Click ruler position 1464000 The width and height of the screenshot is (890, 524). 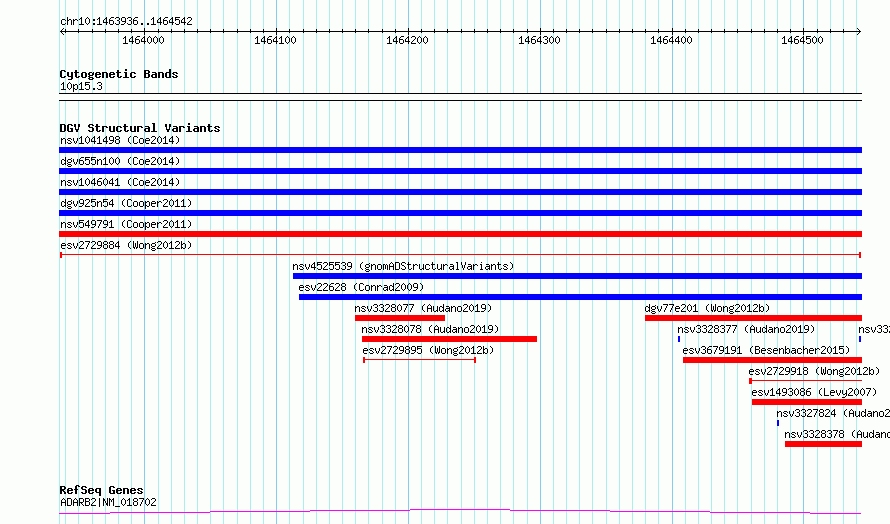point(143,41)
